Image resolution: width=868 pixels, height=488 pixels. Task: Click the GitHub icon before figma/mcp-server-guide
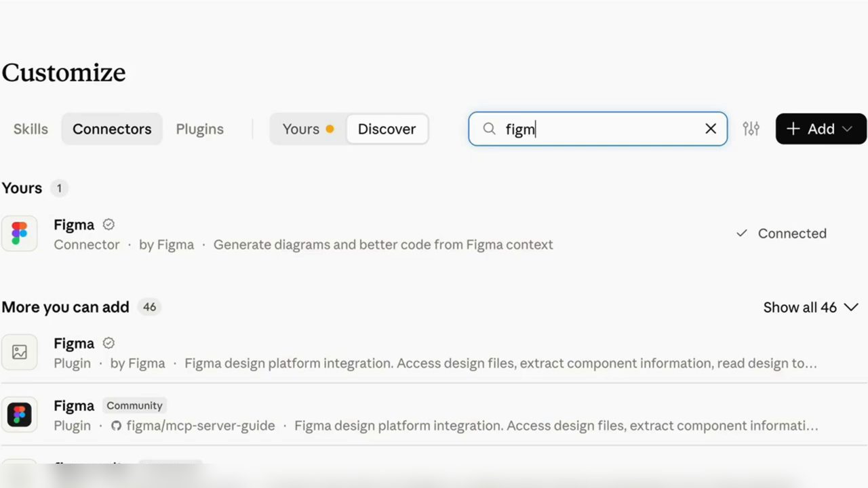click(116, 426)
